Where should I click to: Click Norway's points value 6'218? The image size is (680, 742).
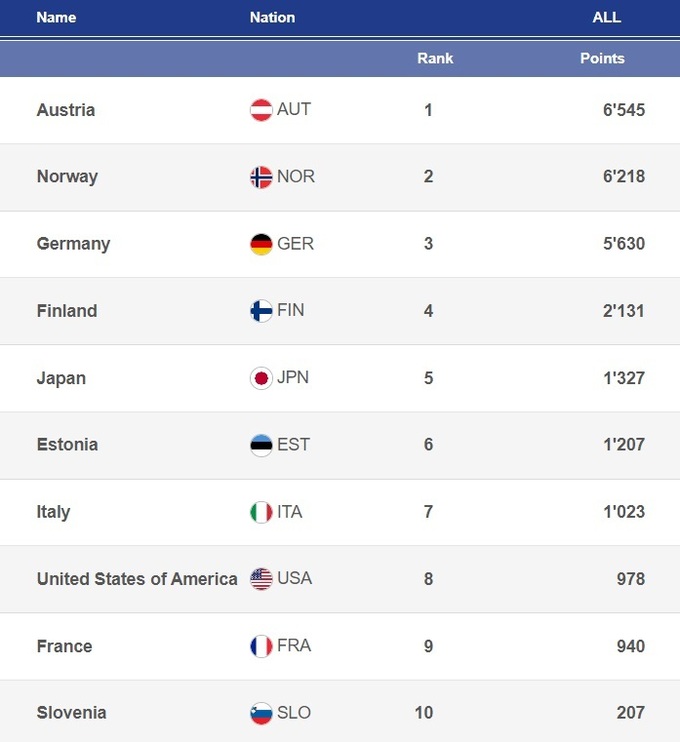(x=624, y=177)
